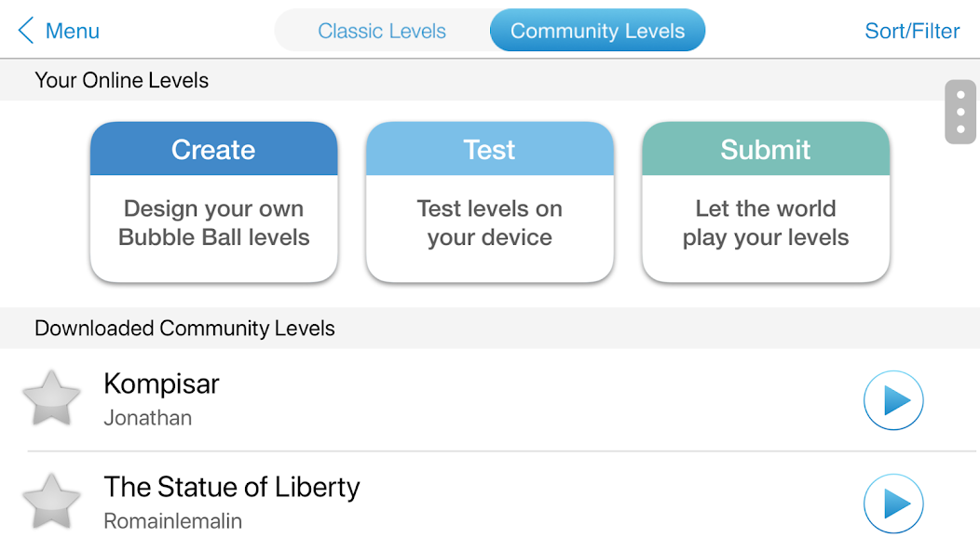The height and width of the screenshot is (551, 980).
Task: Tap the star icon next to Kompisar
Action: (51, 399)
